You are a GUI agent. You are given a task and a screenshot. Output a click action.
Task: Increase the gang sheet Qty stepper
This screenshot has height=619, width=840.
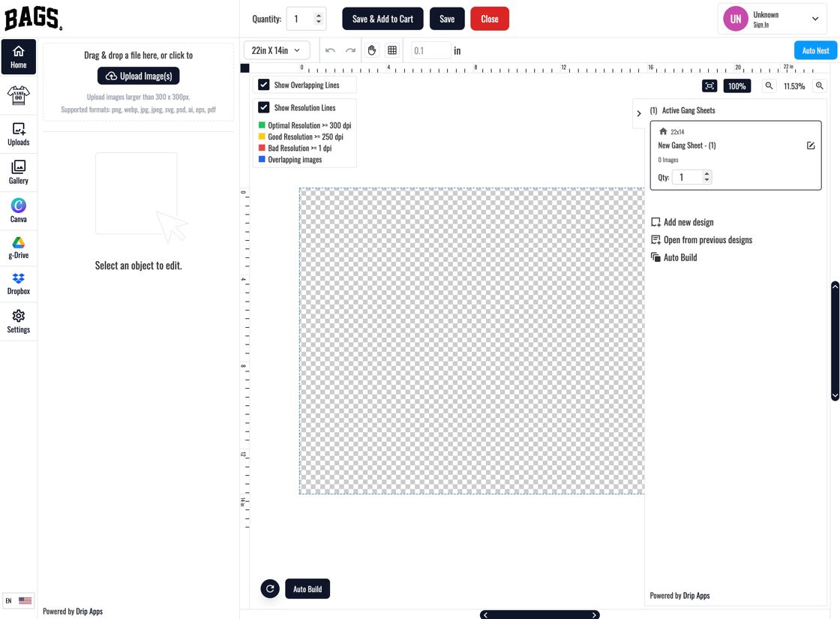[x=706, y=173]
